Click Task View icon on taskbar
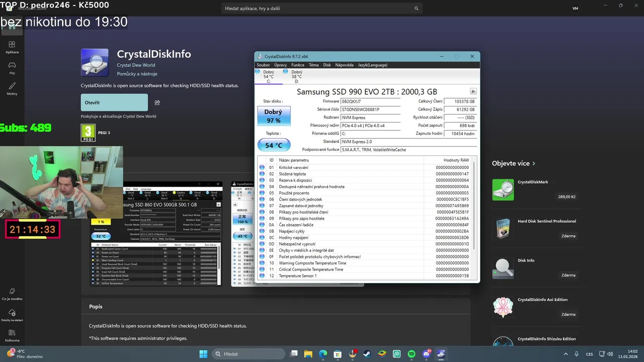This screenshot has height=362, width=644. [294, 354]
